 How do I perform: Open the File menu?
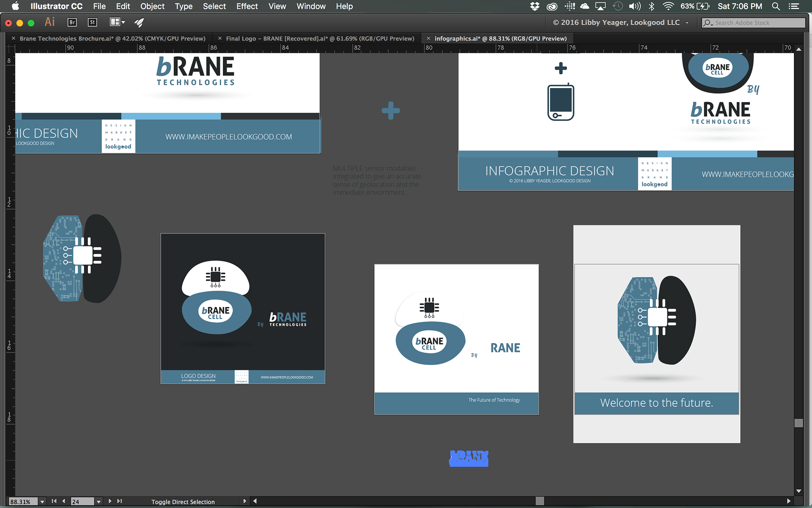[x=99, y=6]
